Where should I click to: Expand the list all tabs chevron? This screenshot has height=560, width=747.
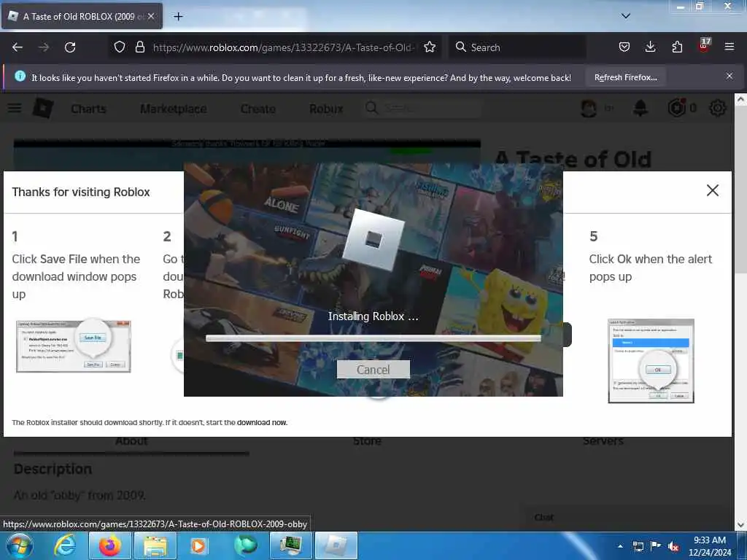[626, 16]
